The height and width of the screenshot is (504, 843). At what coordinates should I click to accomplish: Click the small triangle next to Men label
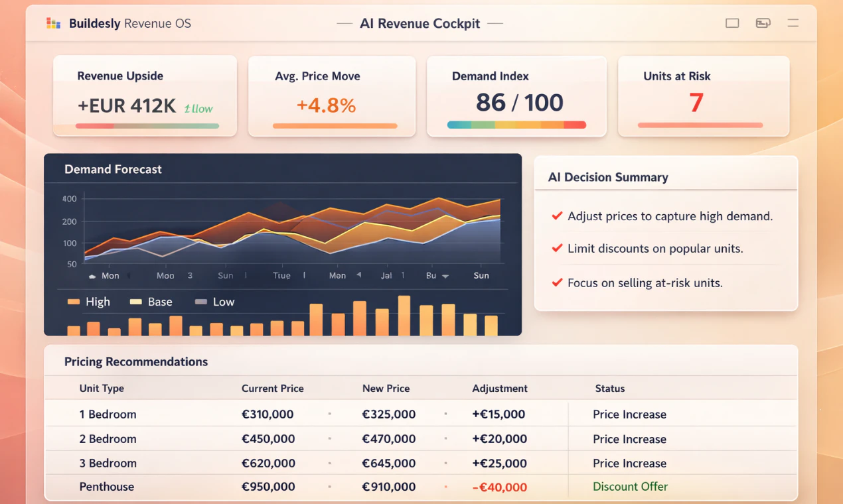click(358, 275)
